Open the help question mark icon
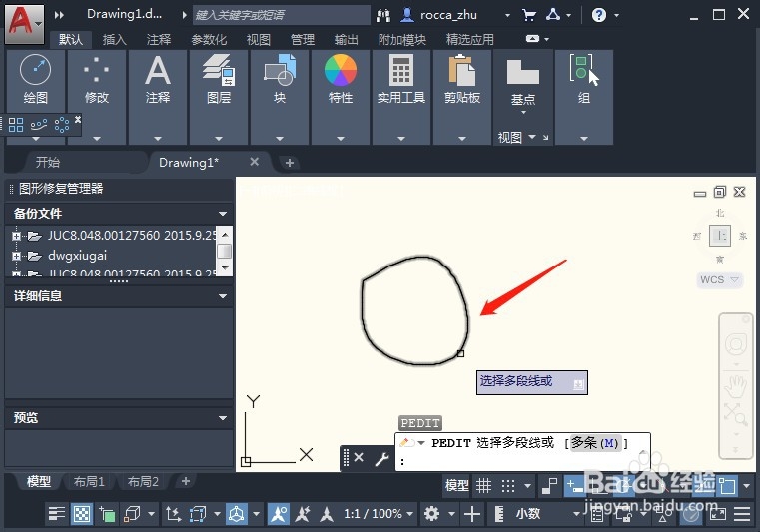Viewport: 760px width, 532px height. [x=599, y=15]
